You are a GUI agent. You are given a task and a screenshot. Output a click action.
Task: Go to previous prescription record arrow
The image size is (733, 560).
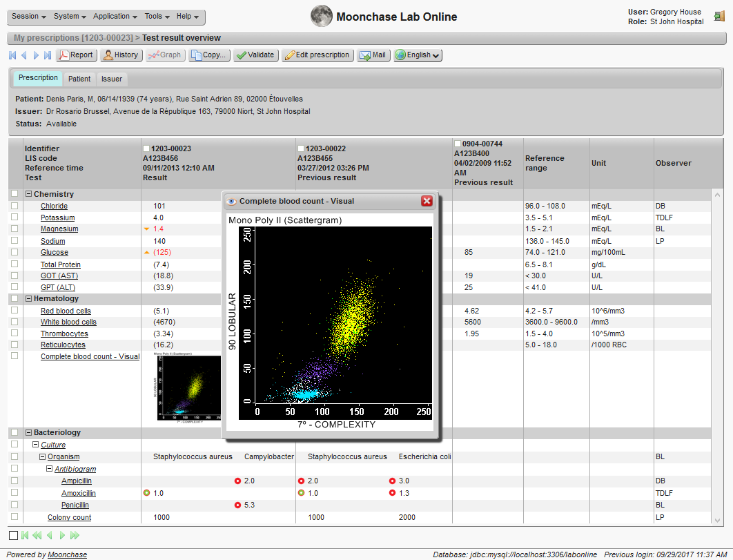coord(24,55)
